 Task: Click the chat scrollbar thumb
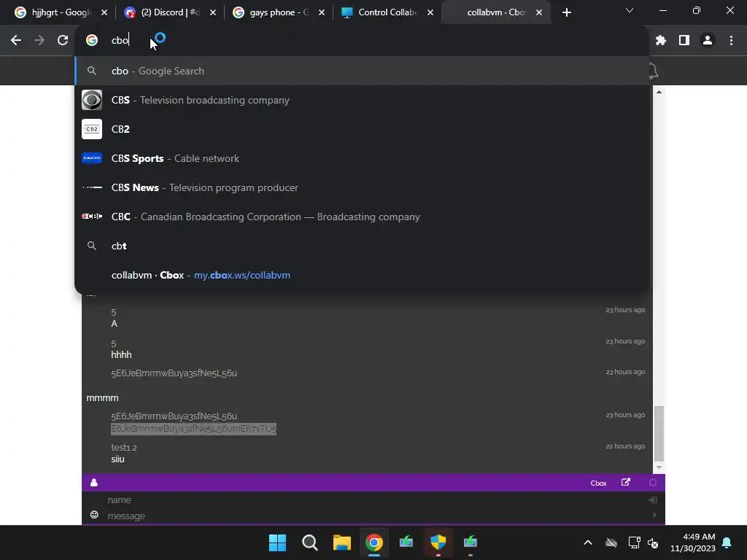tap(659, 433)
